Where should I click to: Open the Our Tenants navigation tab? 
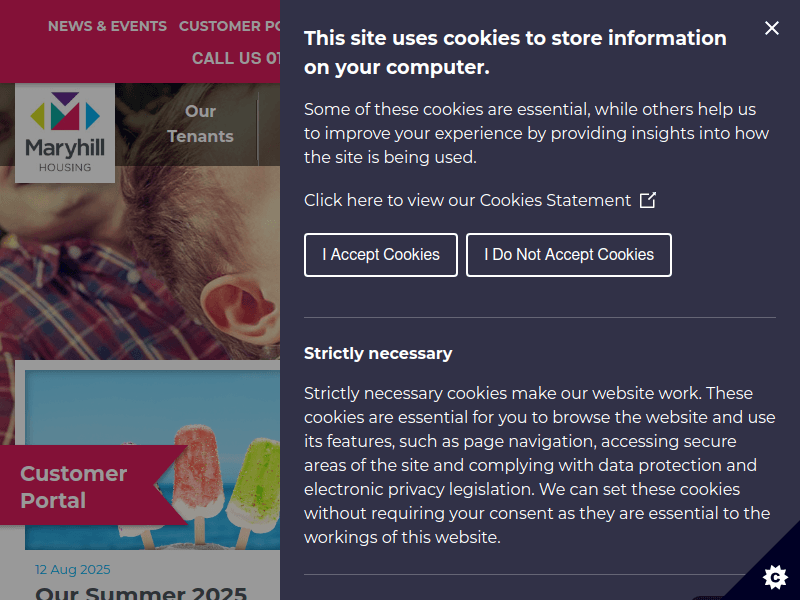point(200,123)
